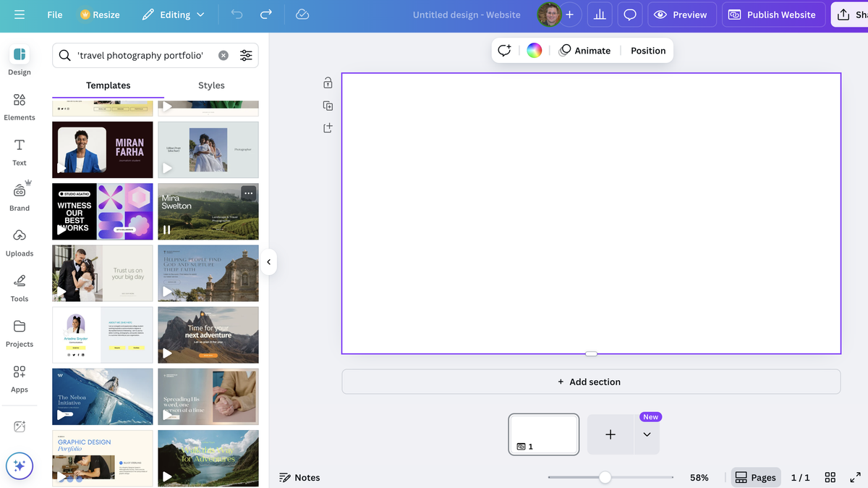Open the background color swatch in the toolbar
868x488 pixels.
tap(534, 50)
